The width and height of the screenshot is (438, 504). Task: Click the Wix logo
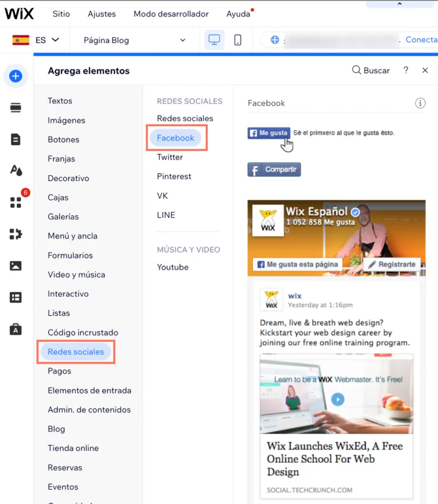click(19, 14)
